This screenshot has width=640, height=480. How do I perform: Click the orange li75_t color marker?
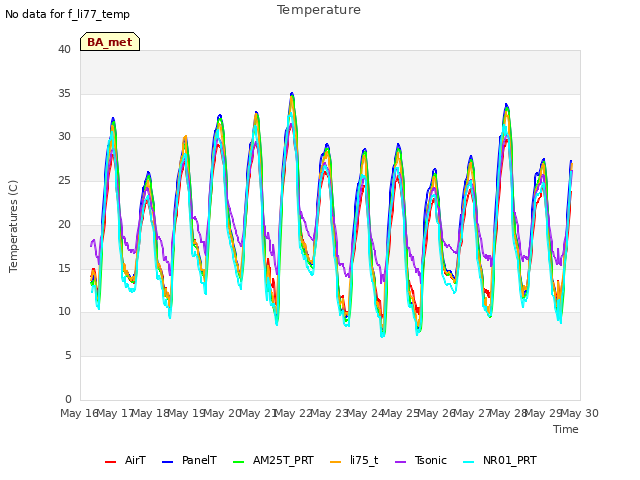click(336, 462)
